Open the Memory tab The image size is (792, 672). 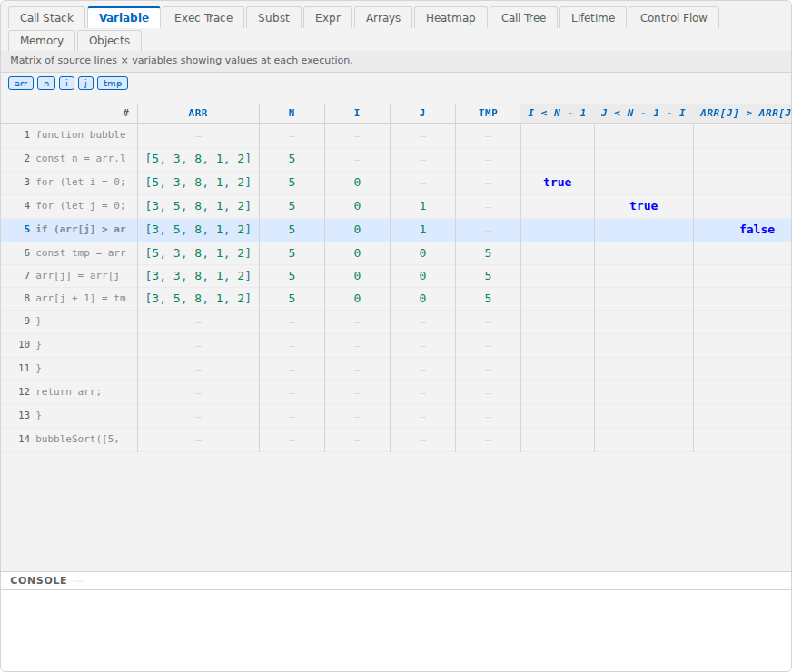(42, 40)
